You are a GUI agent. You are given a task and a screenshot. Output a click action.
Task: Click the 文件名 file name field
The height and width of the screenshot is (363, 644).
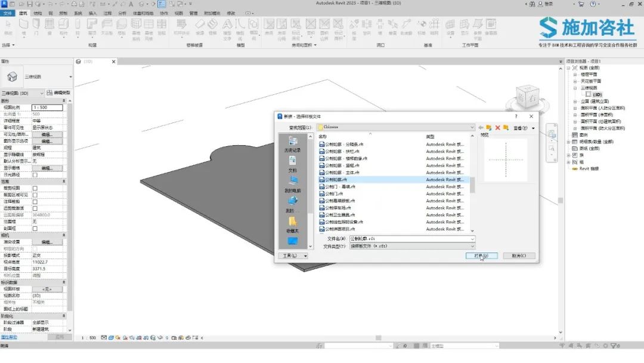[x=412, y=239]
